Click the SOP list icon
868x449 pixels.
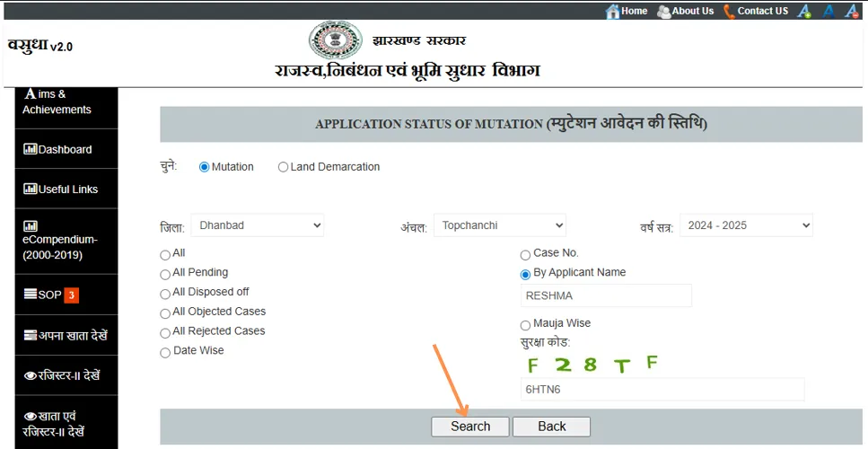pos(31,294)
